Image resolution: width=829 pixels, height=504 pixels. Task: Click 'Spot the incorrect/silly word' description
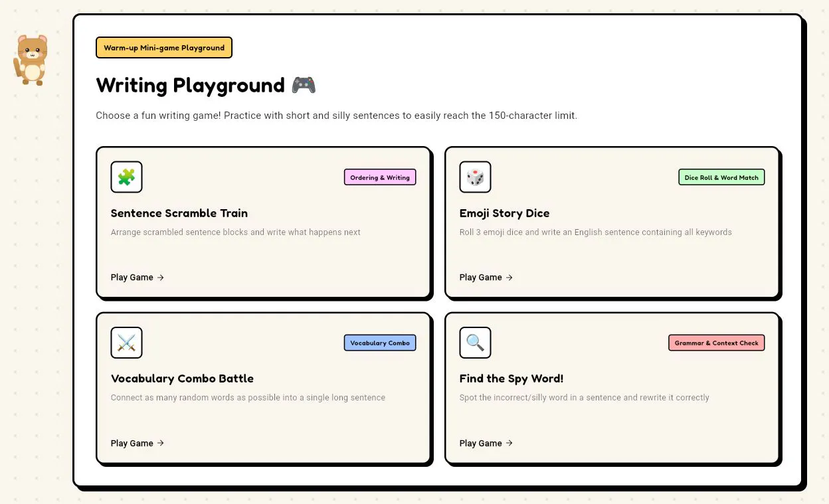click(585, 398)
